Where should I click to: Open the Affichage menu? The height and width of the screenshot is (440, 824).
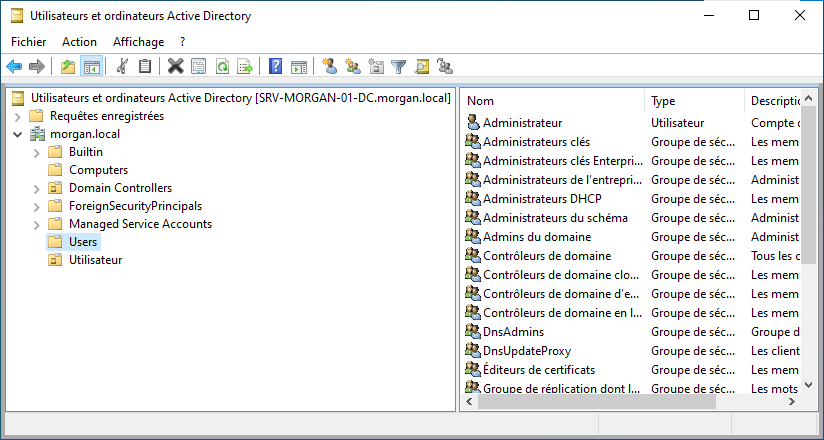138,42
